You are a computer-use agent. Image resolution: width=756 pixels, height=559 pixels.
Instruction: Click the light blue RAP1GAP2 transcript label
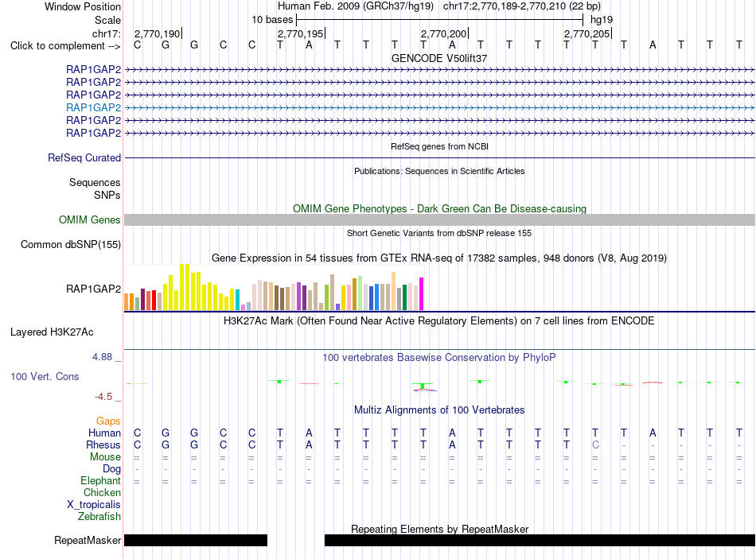[x=94, y=107]
